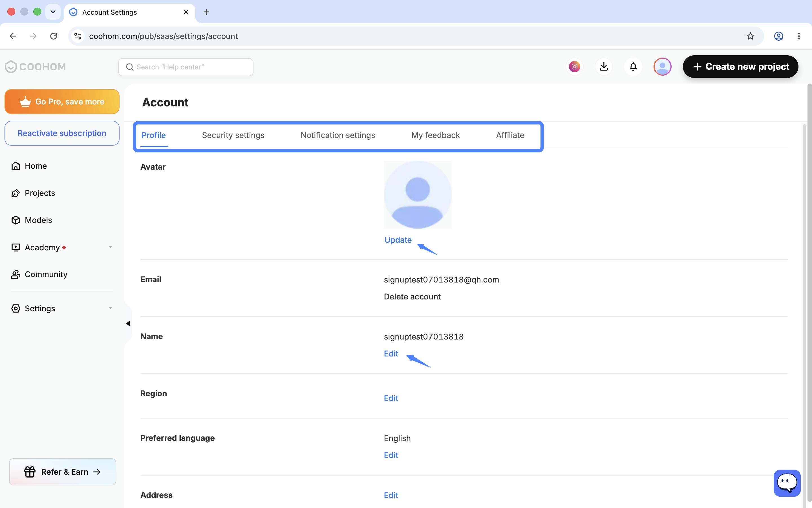Select the Account Settings browser tab
The width and height of the screenshot is (812, 508).
(x=129, y=12)
